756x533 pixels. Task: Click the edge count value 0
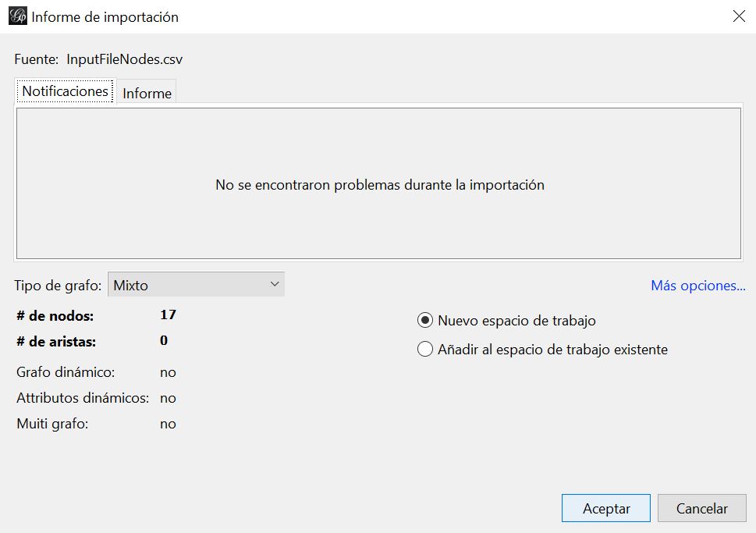tap(164, 341)
